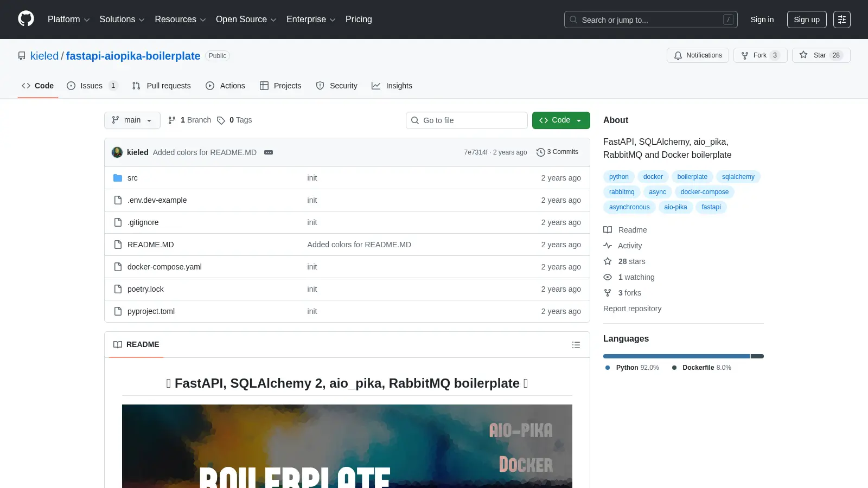
Task: Expand the green Code dropdown button
Action: point(561,120)
